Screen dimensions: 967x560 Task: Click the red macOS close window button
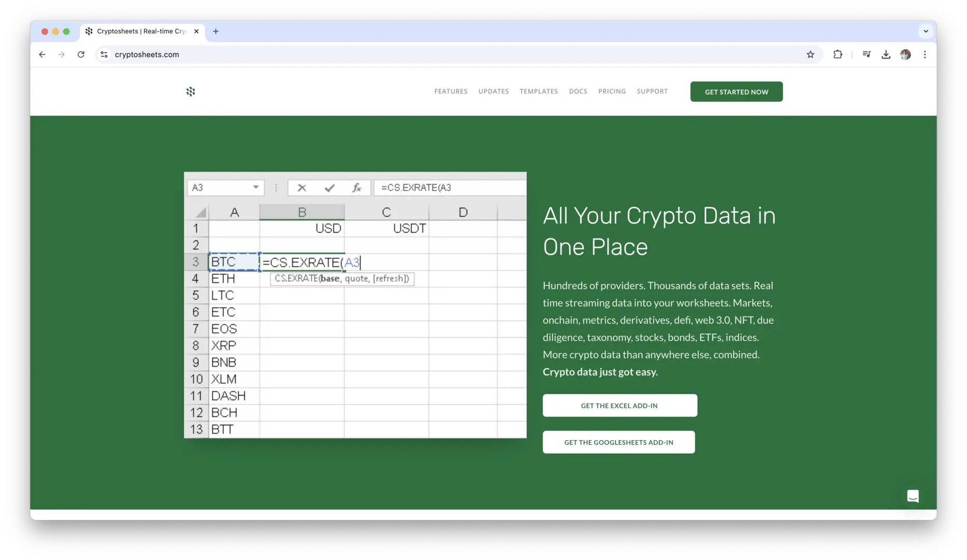(45, 32)
